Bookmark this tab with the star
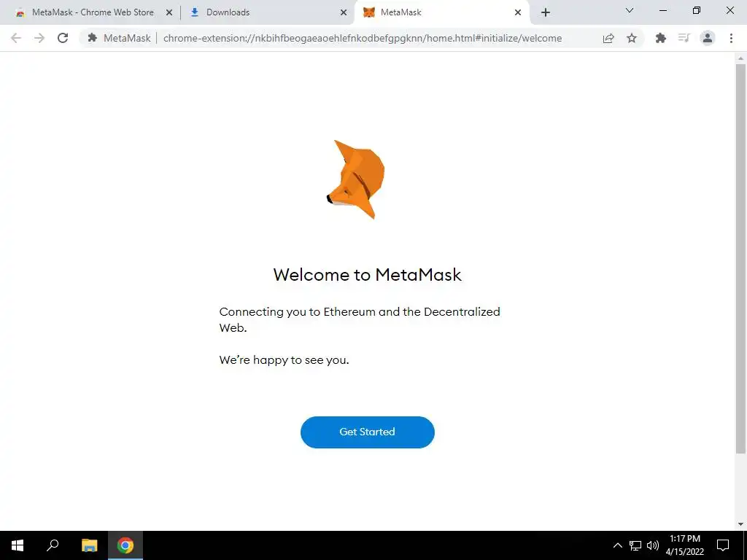The width and height of the screenshot is (747, 560). click(x=632, y=38)
